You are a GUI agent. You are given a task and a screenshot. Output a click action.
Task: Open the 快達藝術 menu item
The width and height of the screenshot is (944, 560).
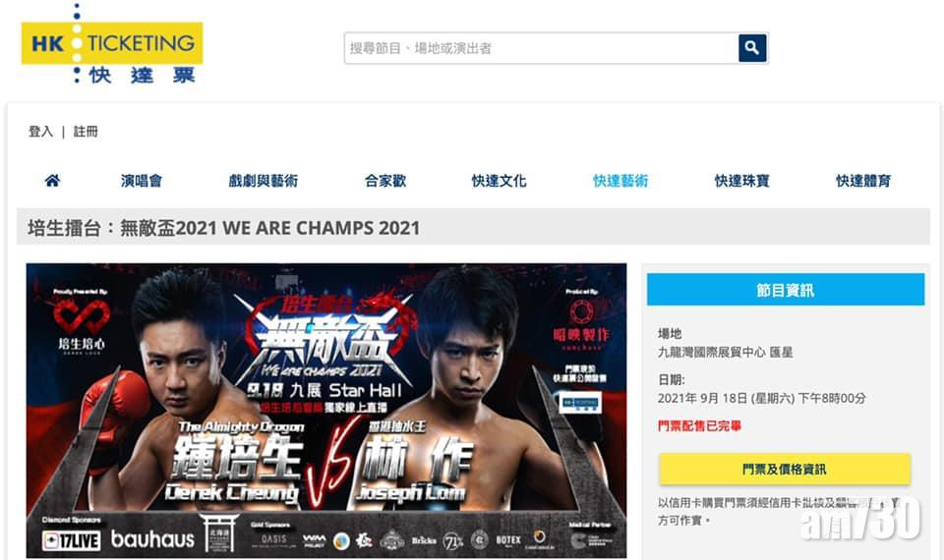(x=620, y=181)
